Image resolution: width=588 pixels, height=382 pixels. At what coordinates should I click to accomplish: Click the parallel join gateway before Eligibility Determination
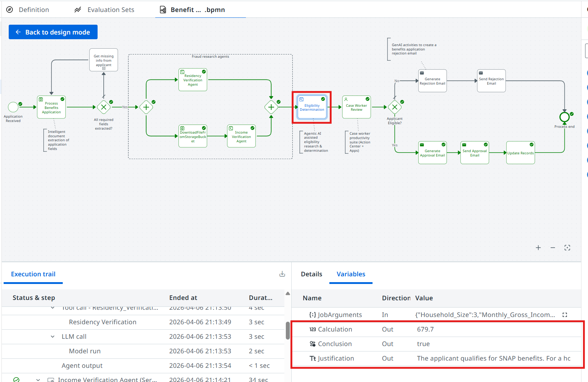(x=271, y=107)
